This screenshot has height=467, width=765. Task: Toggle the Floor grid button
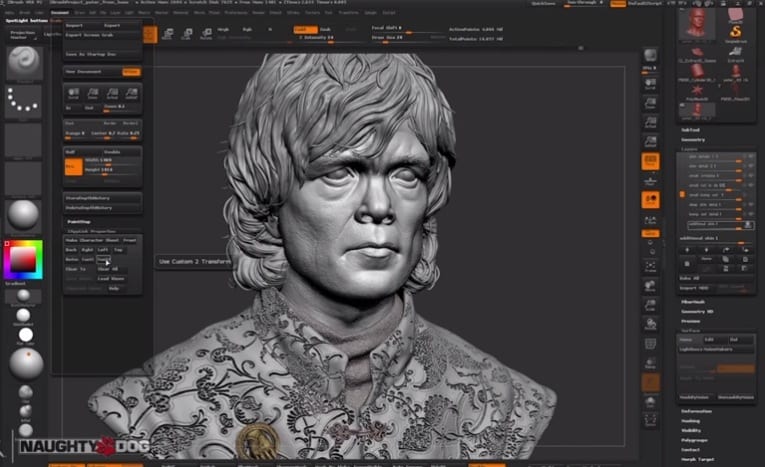pos(650,182)
